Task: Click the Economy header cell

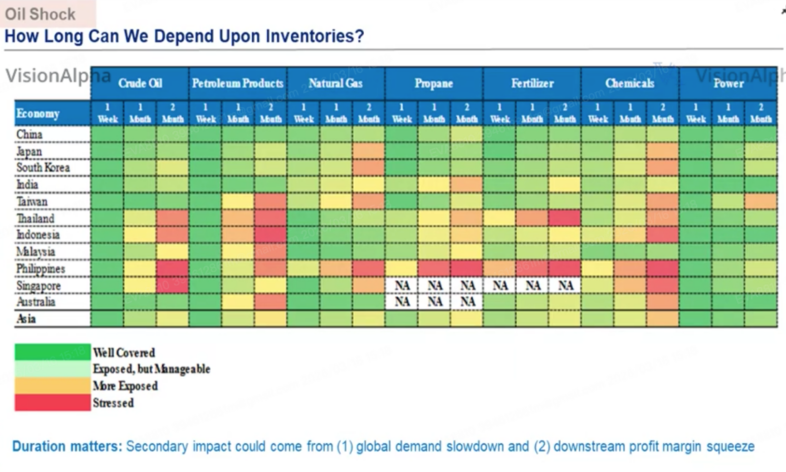Action: [x=53, y=113]
